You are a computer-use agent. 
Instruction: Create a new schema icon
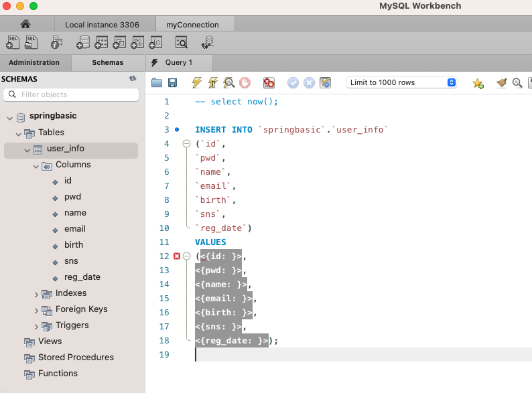click(x=83, y=43)
